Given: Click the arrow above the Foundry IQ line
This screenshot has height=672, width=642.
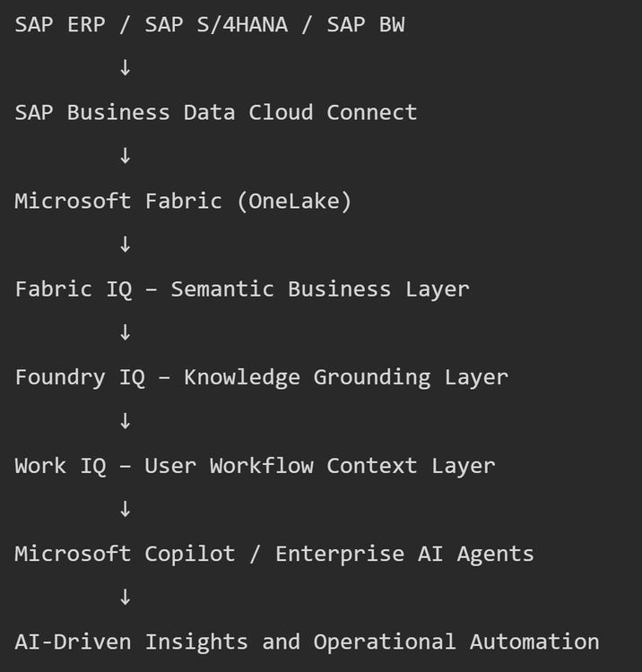Looking at the screenshot, I should (125, 332).
